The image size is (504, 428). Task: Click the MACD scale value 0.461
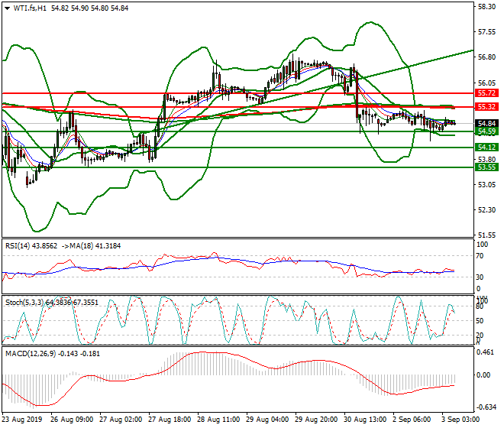coord(486,352)
